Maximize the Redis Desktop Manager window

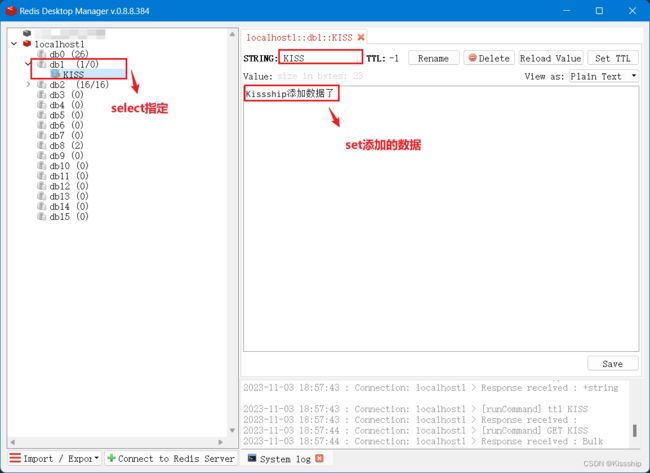[599, 11]
